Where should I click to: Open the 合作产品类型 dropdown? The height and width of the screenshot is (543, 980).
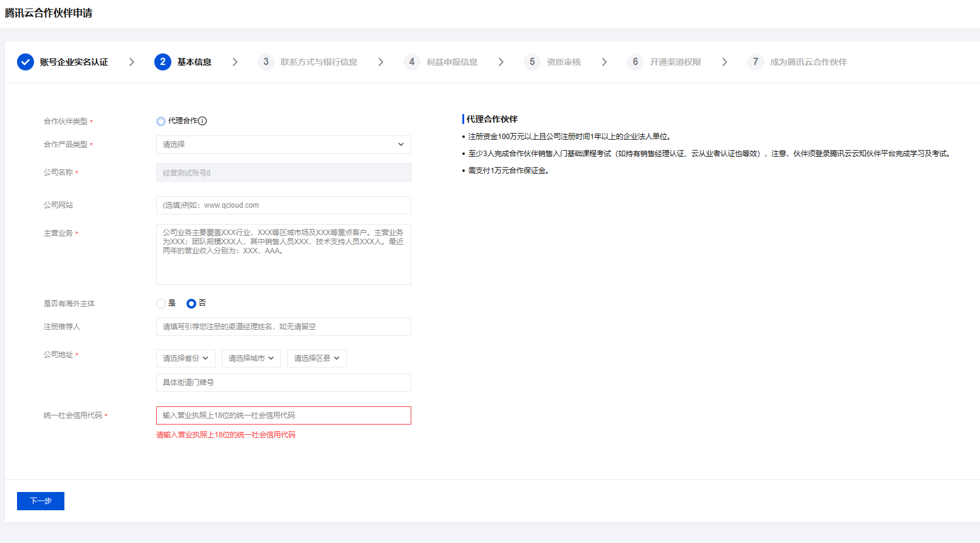click(284, 145)
